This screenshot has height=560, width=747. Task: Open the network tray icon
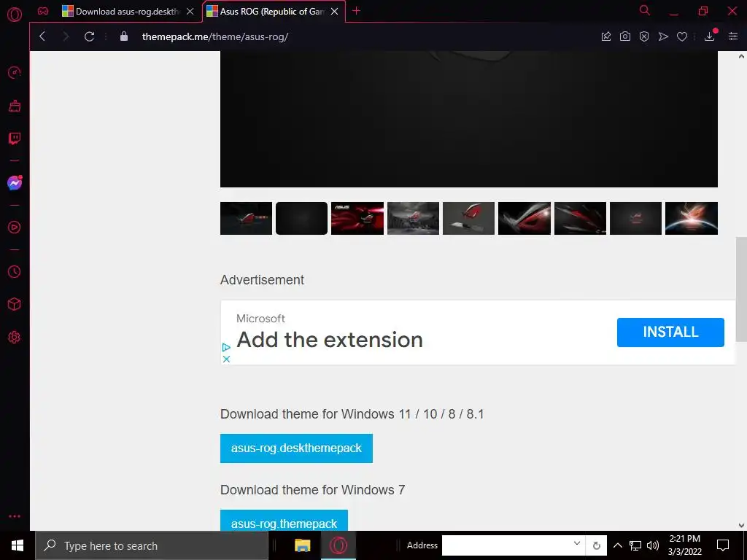coord(635,545)
